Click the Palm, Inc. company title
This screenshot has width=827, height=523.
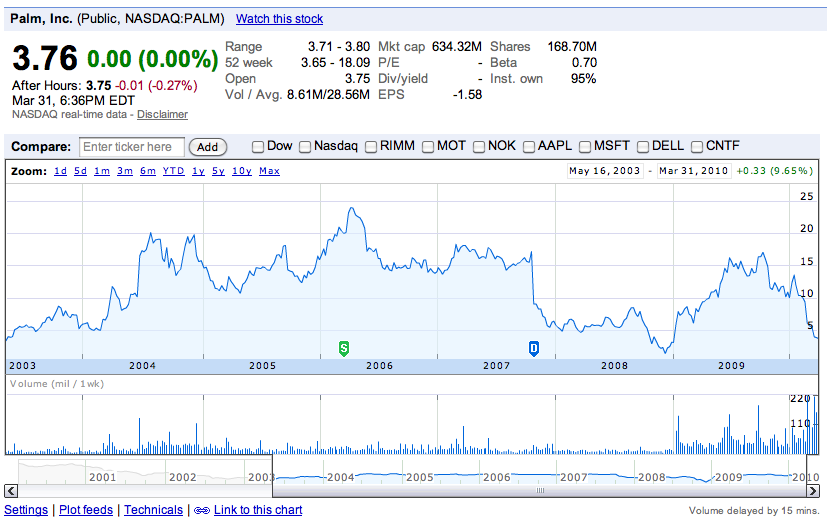[x=41, y=18]
